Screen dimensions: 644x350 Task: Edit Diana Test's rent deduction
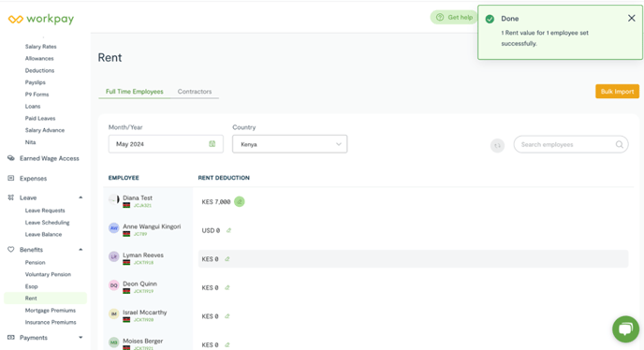tap(239, 202)
